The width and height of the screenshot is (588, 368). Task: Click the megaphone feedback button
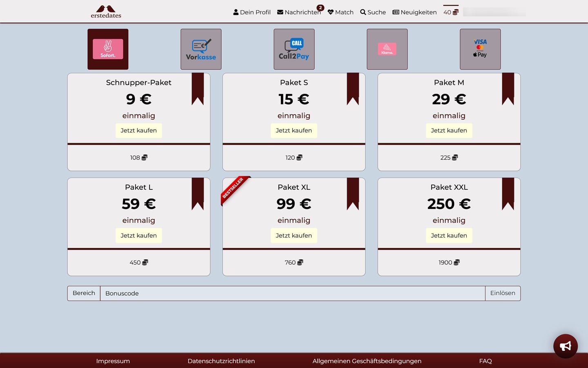[x=565, y=346]
